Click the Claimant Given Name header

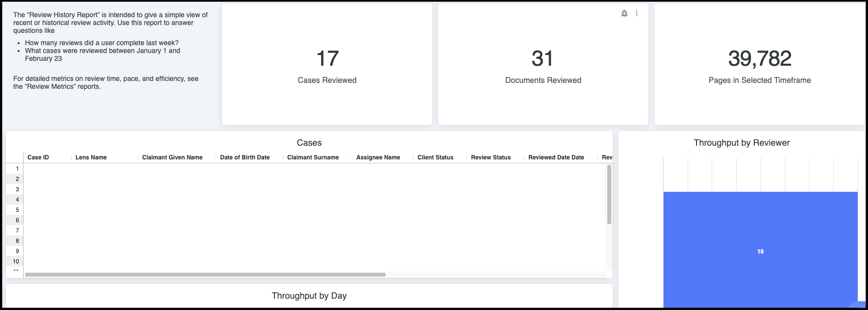pyautogui.click(x=172, y=157)
